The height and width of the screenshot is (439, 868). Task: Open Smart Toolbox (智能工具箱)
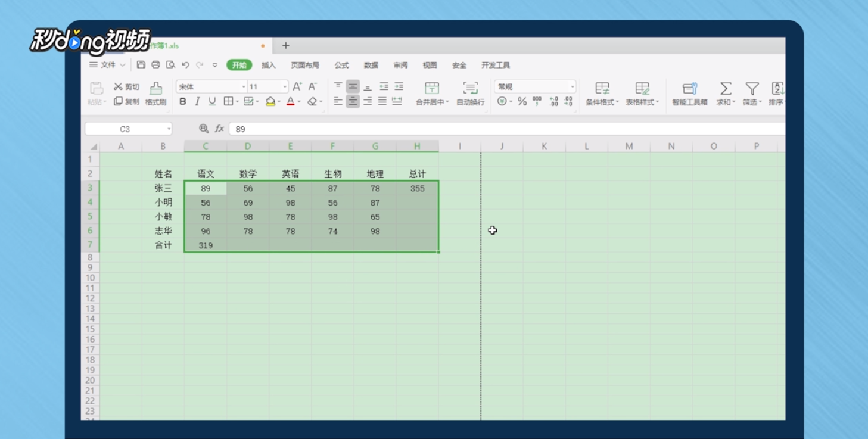[690, 94]
